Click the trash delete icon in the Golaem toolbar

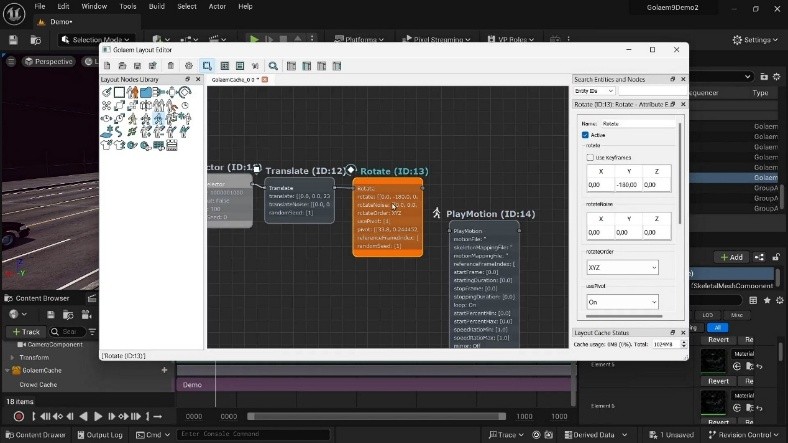171,66
